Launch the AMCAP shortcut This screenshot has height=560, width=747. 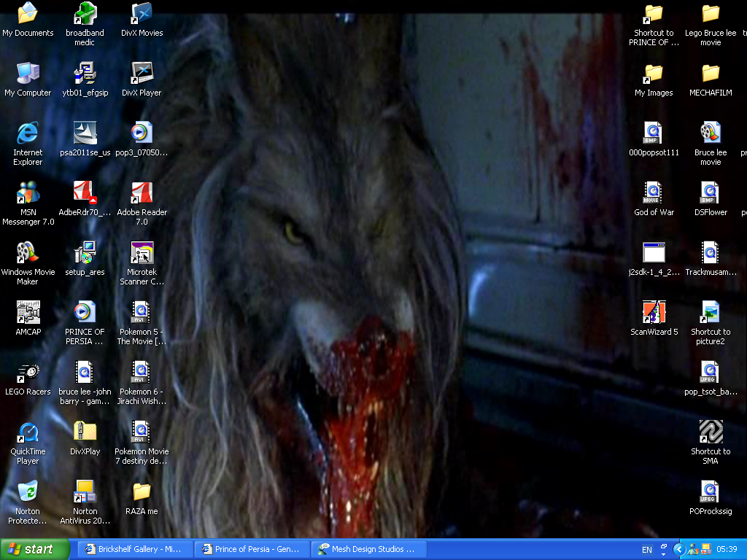pos(28,312)
